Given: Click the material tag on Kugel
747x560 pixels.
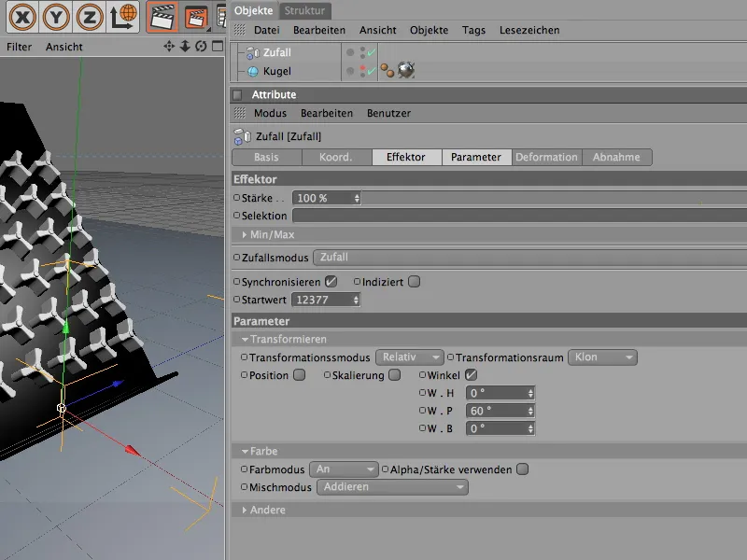Looking at the screenshot, I should (405, 71).
